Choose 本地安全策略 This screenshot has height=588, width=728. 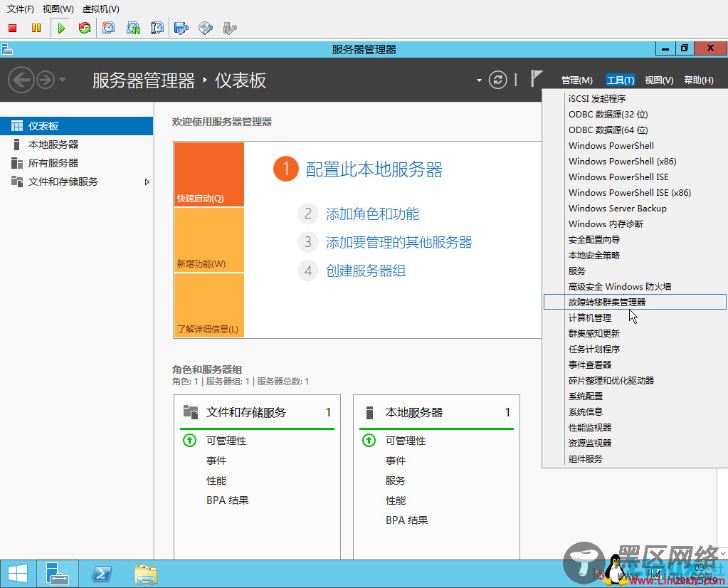point(635,255)
